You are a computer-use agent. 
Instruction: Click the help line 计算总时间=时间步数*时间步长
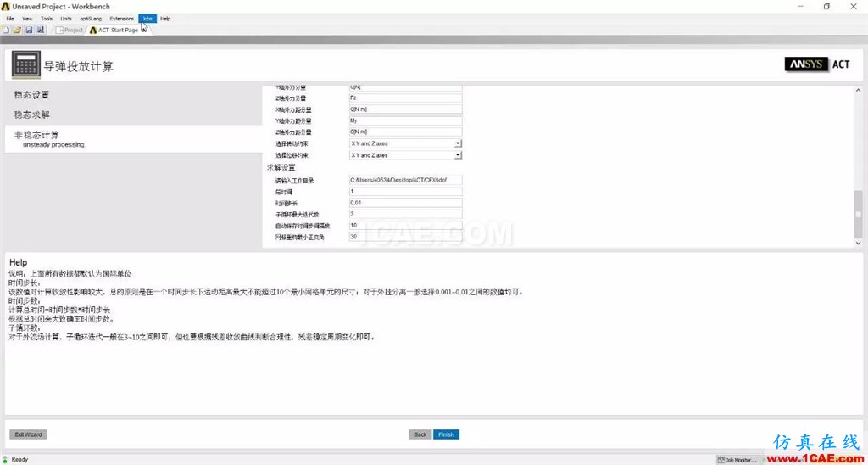point(59,310)
